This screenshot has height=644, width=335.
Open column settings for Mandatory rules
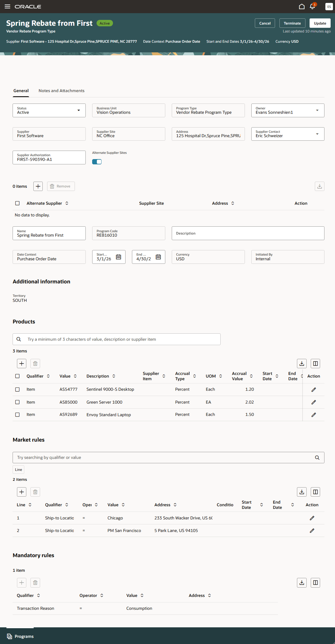pos(315,583)
